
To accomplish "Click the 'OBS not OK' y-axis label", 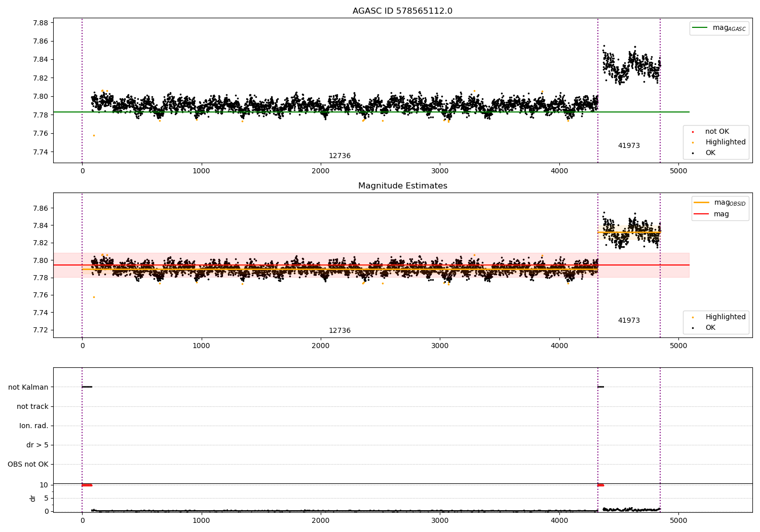I will [x=28, y=464].
